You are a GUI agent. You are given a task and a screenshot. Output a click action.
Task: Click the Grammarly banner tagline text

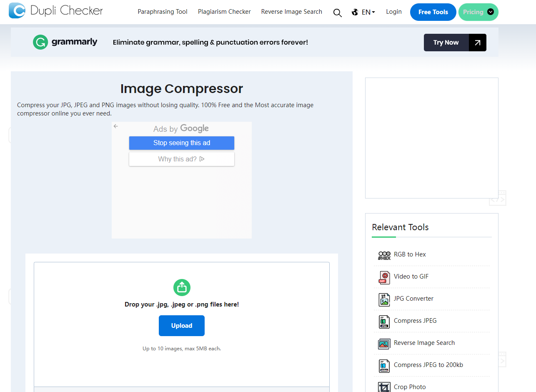coord(210,42)
